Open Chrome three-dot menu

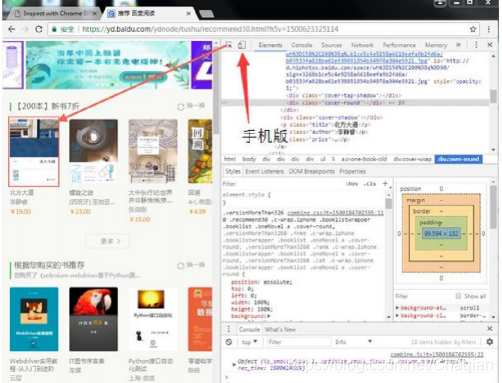[x=489, y=29]
